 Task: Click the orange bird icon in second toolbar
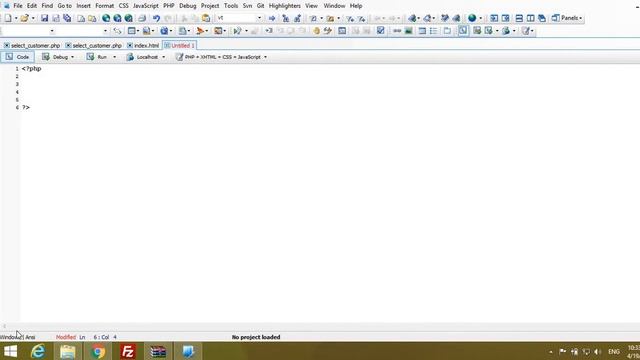click(200, 31)
